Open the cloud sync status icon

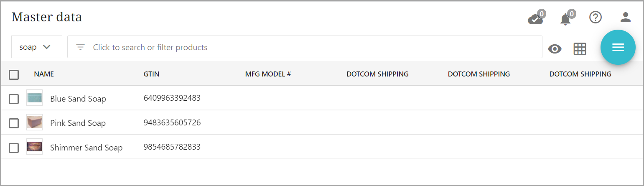tap(535, 18)
